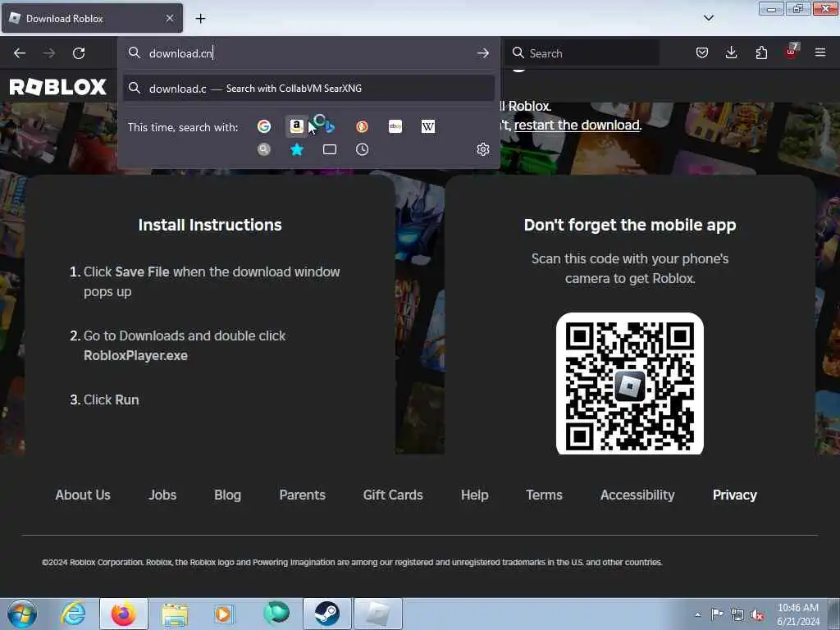Viewport: 840px width, 630px height.
Task: Click the forward navigation arrow
Action: (x=48, y=53)
